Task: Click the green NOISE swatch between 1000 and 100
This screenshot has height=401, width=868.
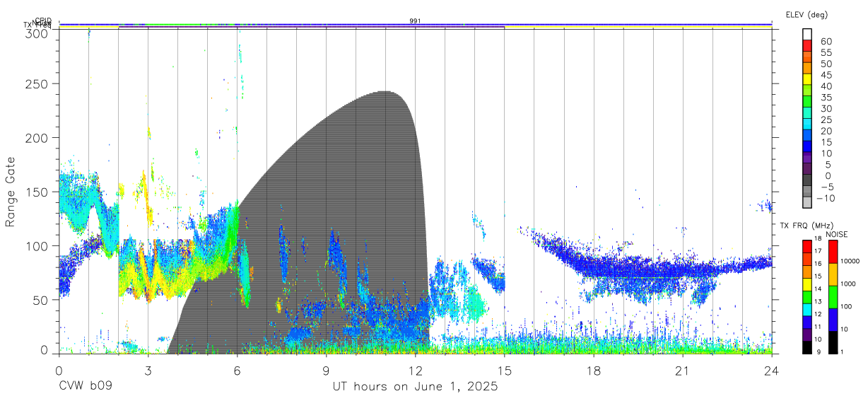Action: point(832,297)
